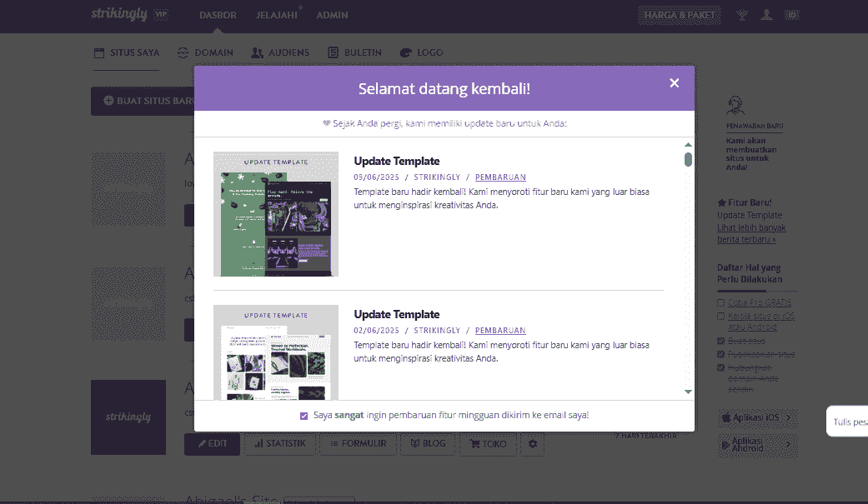Click the LOGO tab icon

(406, 52)
